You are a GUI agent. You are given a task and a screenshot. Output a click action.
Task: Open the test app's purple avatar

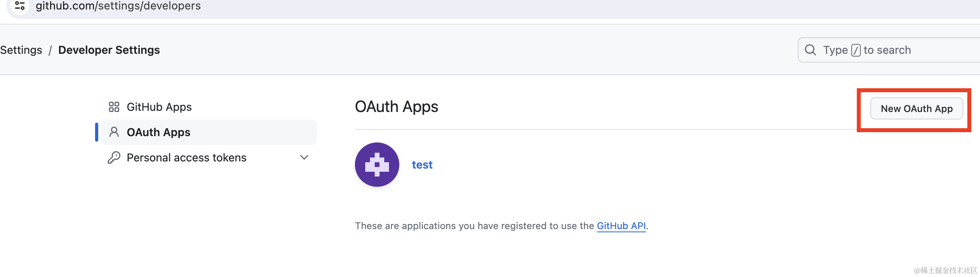pos(377,165)
